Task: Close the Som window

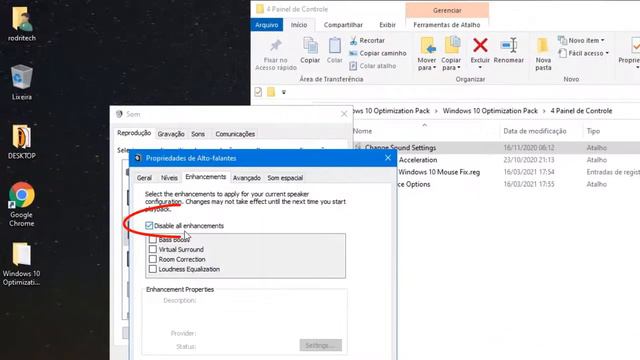Action: click(344, 114)
